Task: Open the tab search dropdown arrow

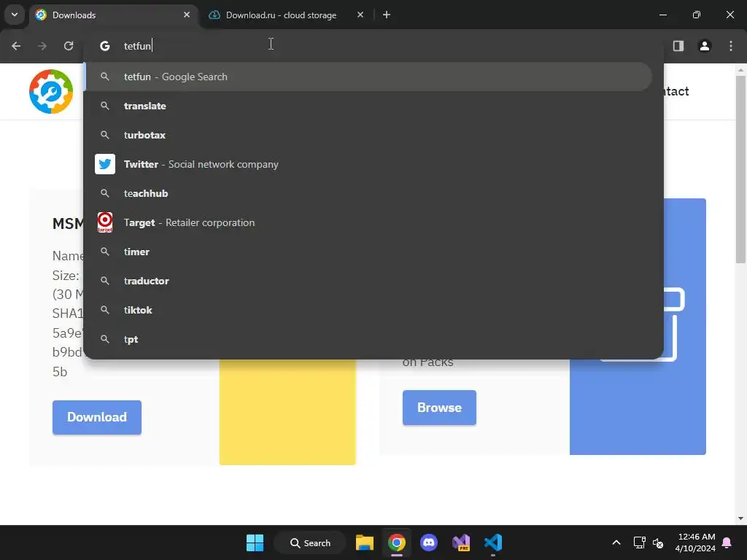Action: 15,15
